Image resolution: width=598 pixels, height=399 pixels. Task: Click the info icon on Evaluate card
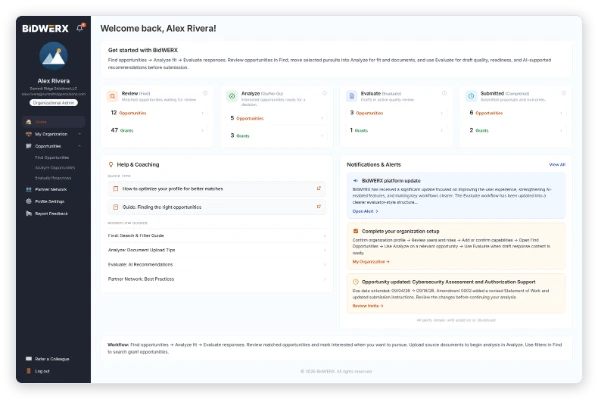(444, 93)
